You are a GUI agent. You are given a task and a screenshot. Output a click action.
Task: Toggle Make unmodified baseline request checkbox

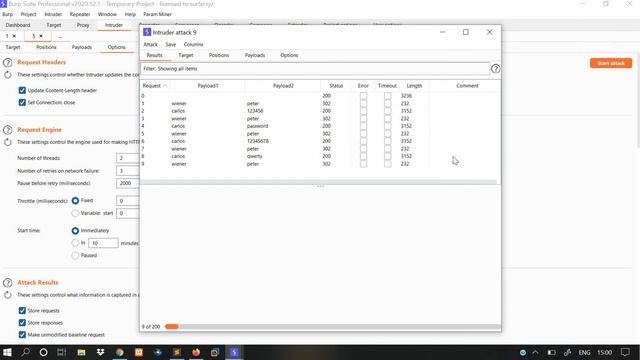[x=22, y=335]
